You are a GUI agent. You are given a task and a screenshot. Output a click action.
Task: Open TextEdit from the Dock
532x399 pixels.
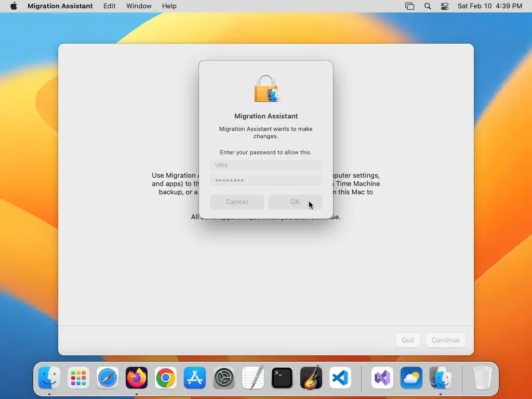253,377
